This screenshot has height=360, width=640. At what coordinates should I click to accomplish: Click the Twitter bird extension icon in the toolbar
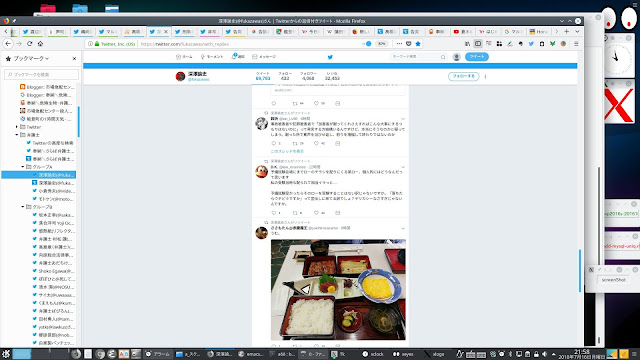coord(531,44)
